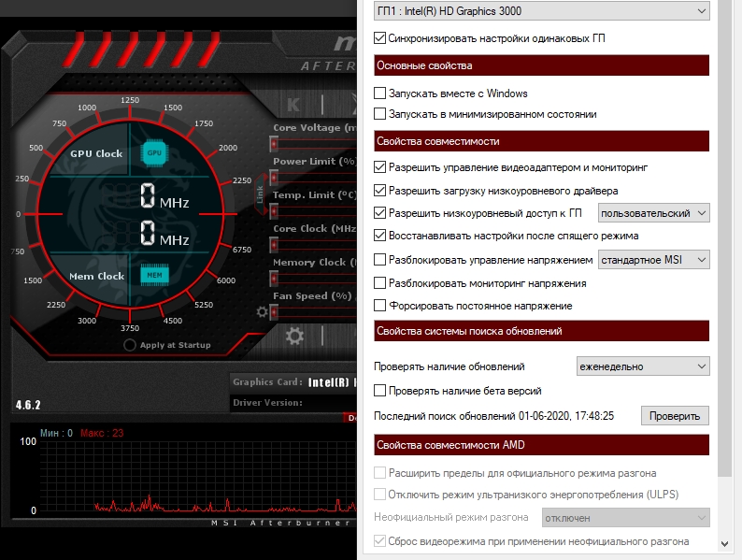Open the GPU selection dropdown Intel HD Graphics 3000
Viewport: 742px width, 560px height.
(541, 11)
